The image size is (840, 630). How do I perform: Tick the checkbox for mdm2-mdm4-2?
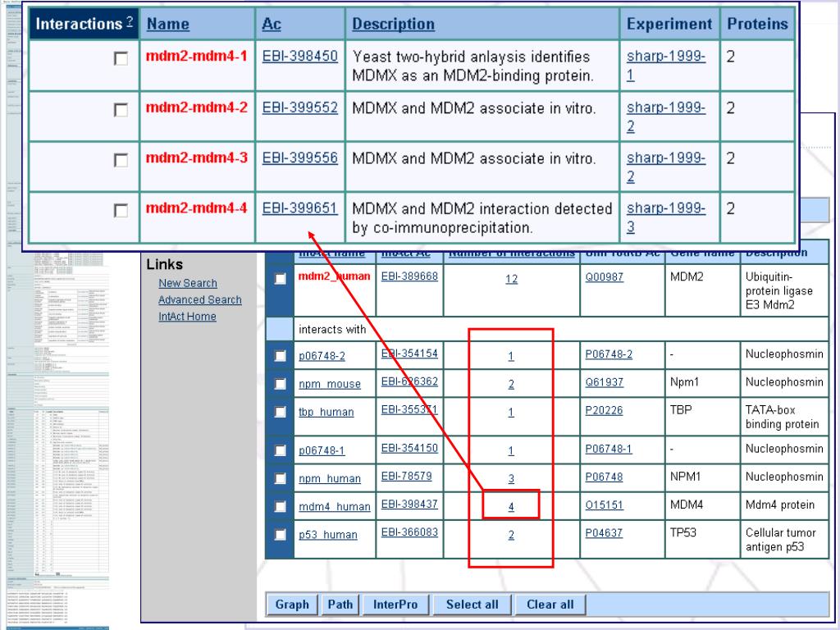pos(121,110)
